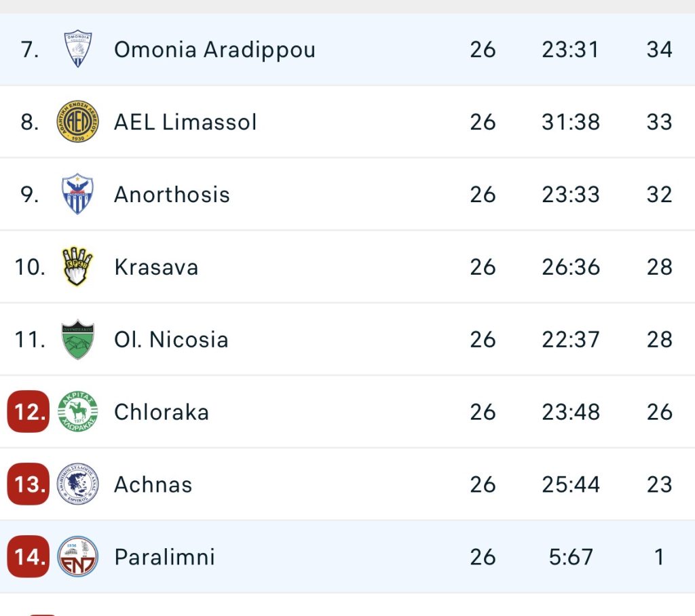
Task: Click the red position 13 badge
Action: click(x=29, y=484)
